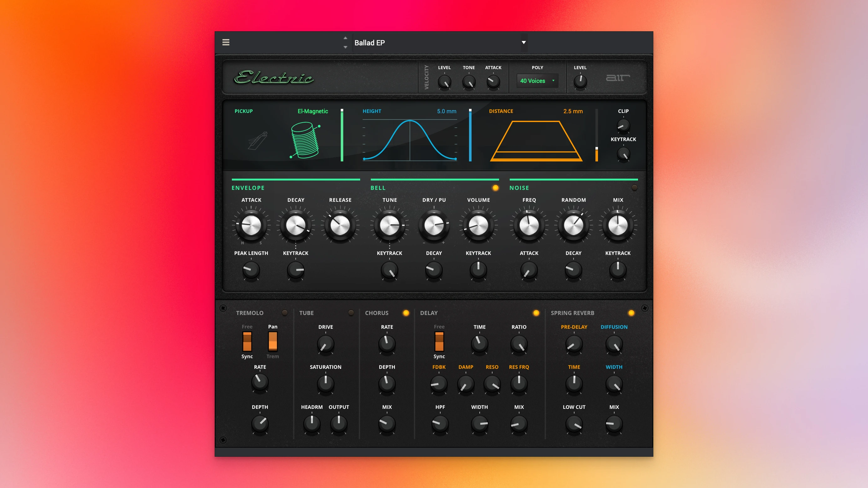Viewport: 868px width, 488px height.
Task: Open the 40 Voices polyphony dropdown
Action: (x=537, y=81)
